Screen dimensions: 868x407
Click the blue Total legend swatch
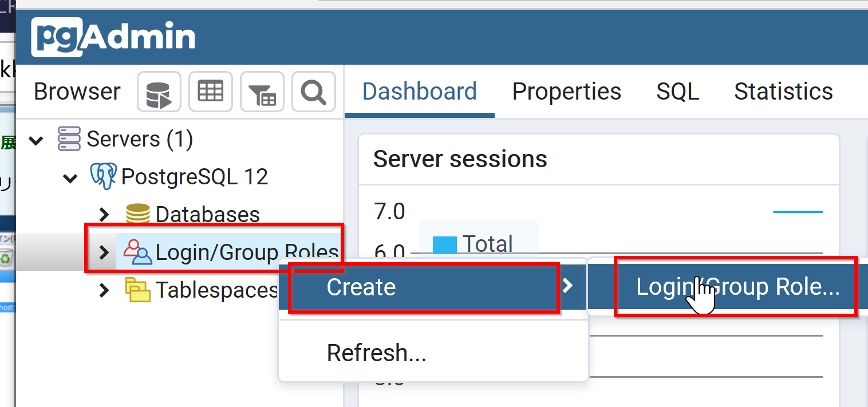(444, 244)
